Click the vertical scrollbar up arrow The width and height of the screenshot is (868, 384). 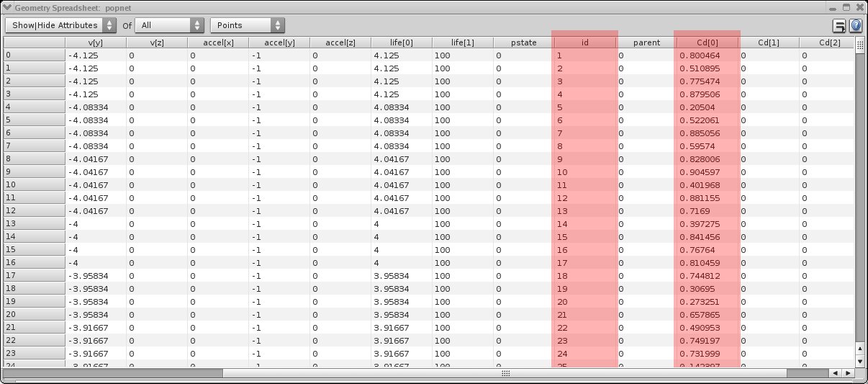coord(860,348)
